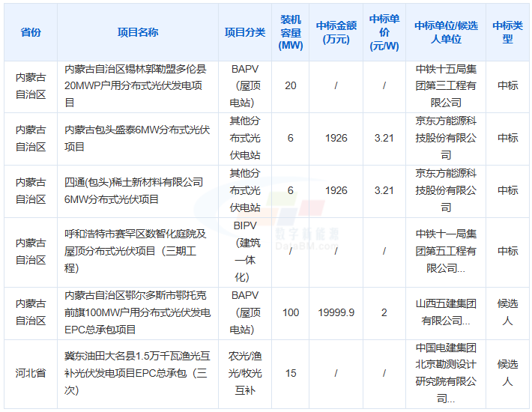Click capacity 6 in the 包头盛泰 row

click(291, 139)
